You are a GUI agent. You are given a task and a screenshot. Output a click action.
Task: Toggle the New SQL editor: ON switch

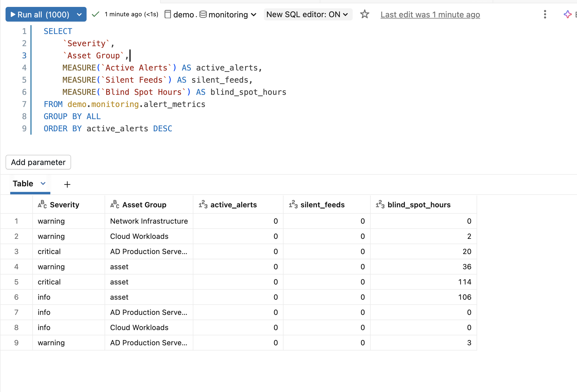pyautogui.click(x=308, y=14)
